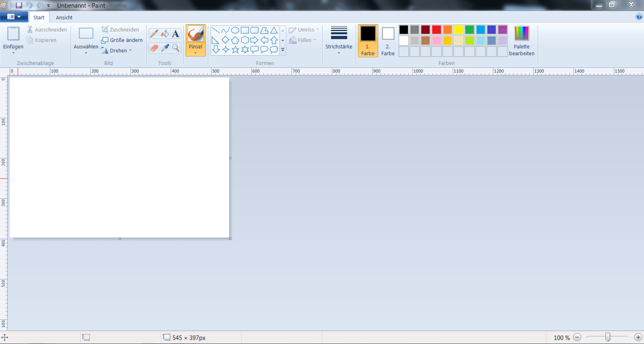Click the canvas bottom-right resize handle

click(x=230, y=238)
